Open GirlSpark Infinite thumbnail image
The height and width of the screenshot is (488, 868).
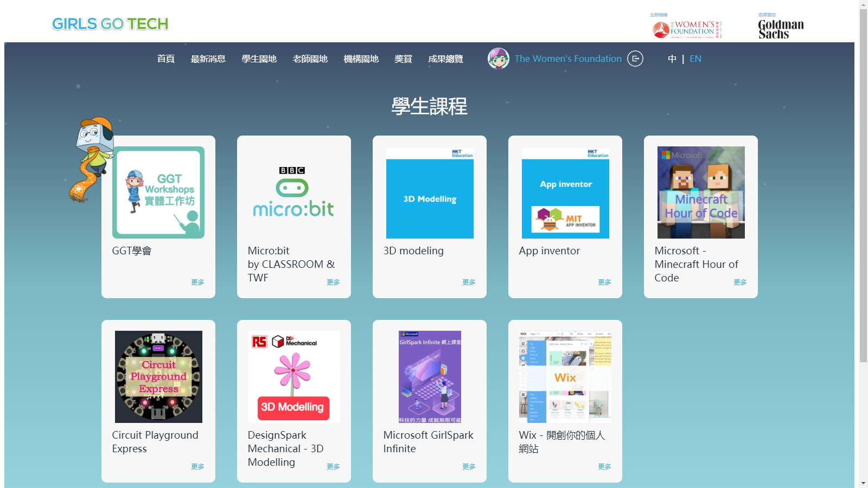coord(430,377)
